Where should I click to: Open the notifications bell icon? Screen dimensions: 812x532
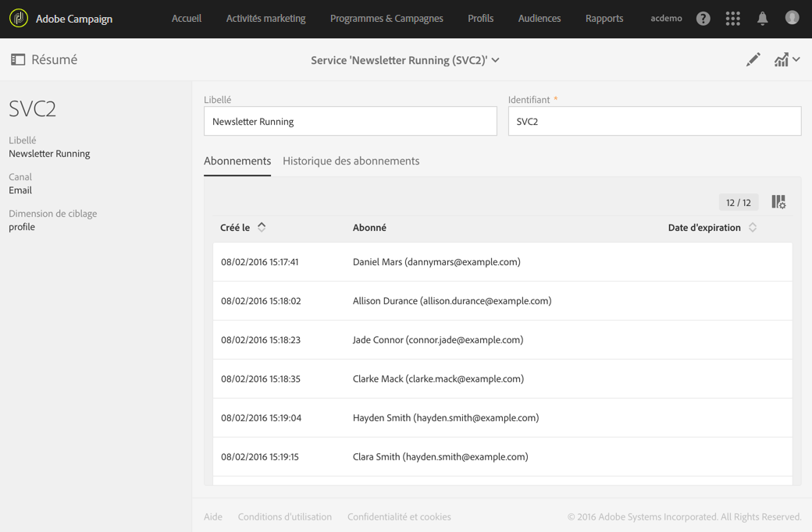[762, 19]
